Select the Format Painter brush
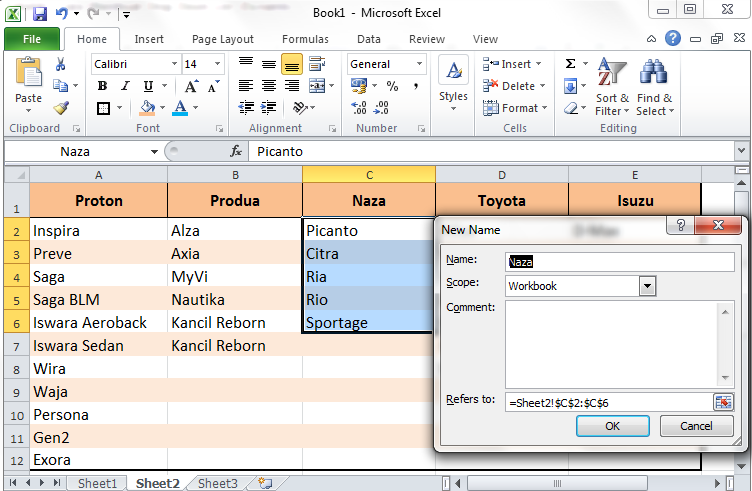Viewport: 752px width, 491px height. 61,108
